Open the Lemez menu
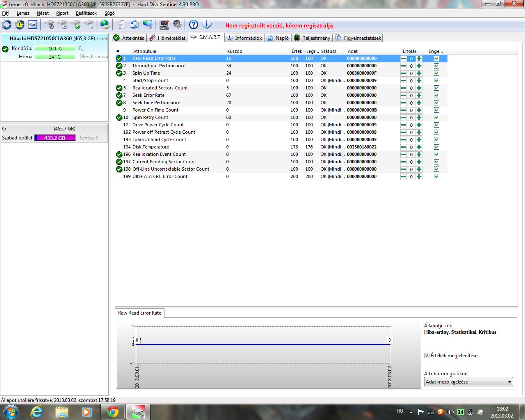 click(23, 13)
